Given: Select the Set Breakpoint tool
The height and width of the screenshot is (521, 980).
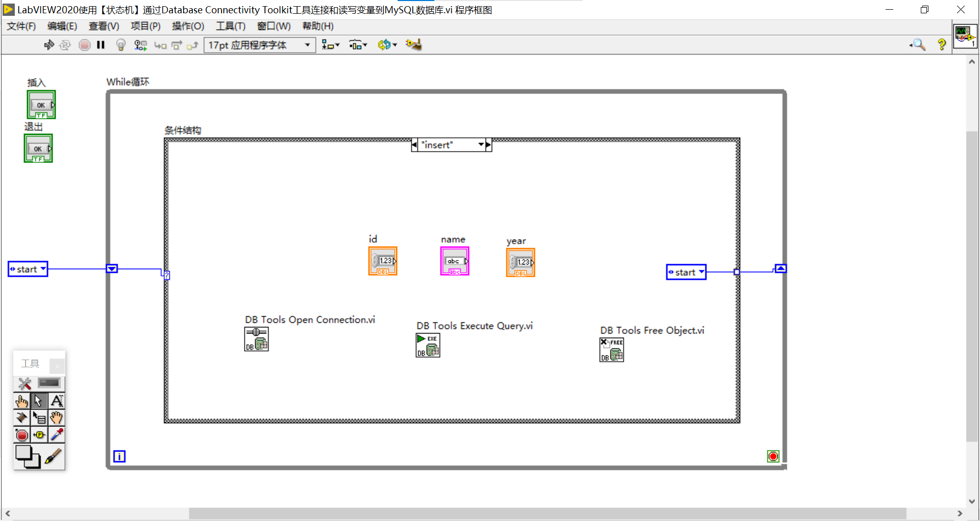Looking at the screenshot, I should click(21, 435).
